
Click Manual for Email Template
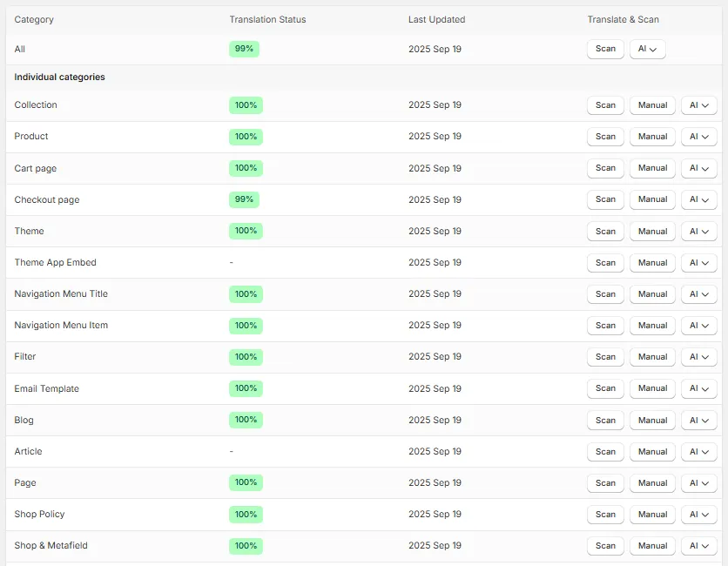pyautogui.click(x=652, y=388)
